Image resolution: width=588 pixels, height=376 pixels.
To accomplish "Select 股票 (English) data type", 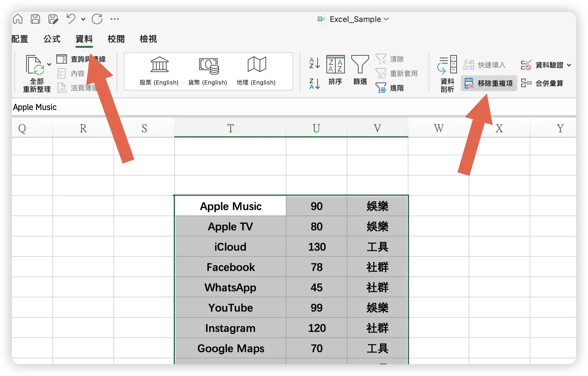I will [x=159, y=71].
